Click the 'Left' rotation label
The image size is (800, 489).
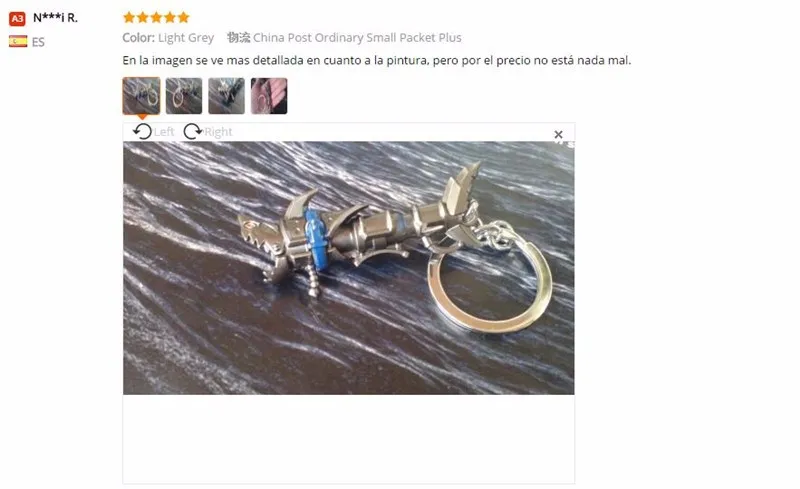tap(164, 132)
